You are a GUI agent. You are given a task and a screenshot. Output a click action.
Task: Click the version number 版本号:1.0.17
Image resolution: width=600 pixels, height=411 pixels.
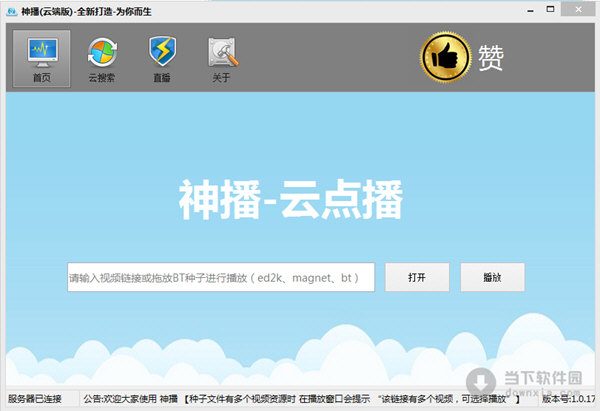(569, 399)
